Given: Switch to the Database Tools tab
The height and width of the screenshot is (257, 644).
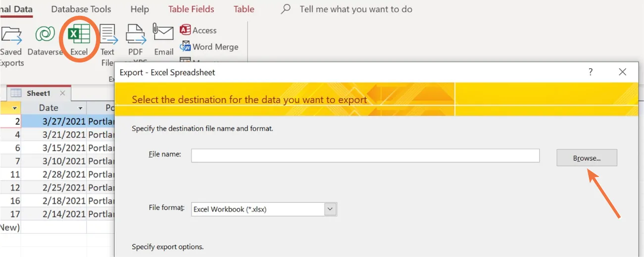Looking at the screenshot, I should (81, 9).
